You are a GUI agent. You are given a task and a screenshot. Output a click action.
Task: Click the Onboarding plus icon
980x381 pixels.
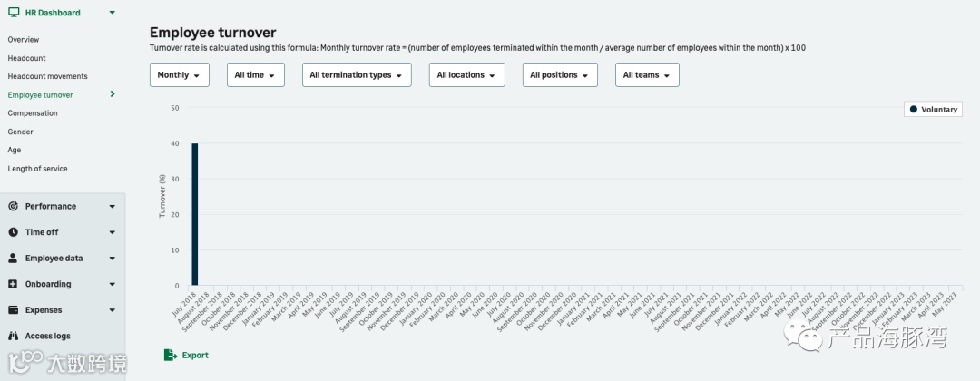14,284
